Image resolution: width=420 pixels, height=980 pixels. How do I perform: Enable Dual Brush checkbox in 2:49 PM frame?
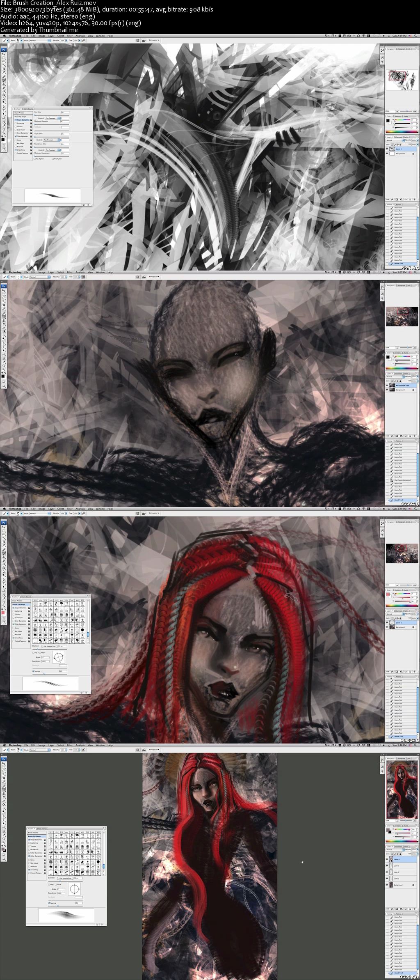tap(16, 130)
